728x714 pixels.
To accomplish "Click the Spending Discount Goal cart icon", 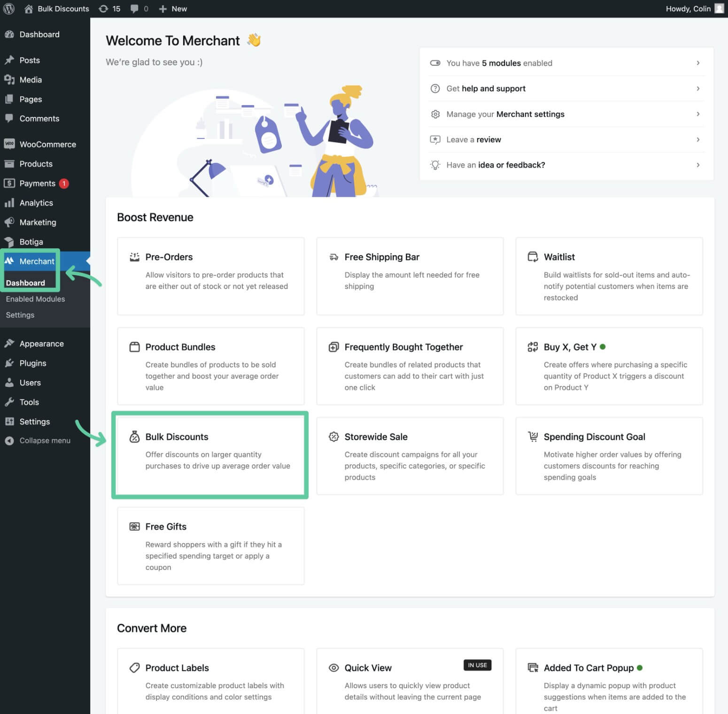I will [x=533, y=437].
